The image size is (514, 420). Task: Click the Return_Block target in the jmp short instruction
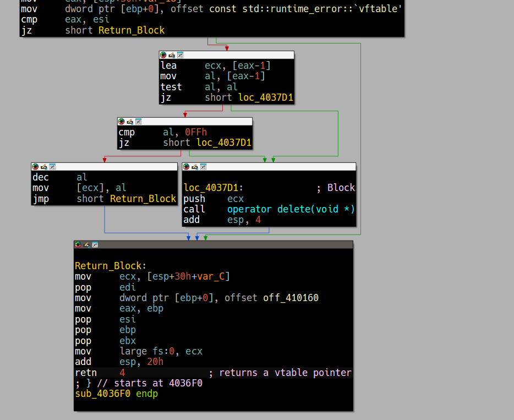point(143,199)
